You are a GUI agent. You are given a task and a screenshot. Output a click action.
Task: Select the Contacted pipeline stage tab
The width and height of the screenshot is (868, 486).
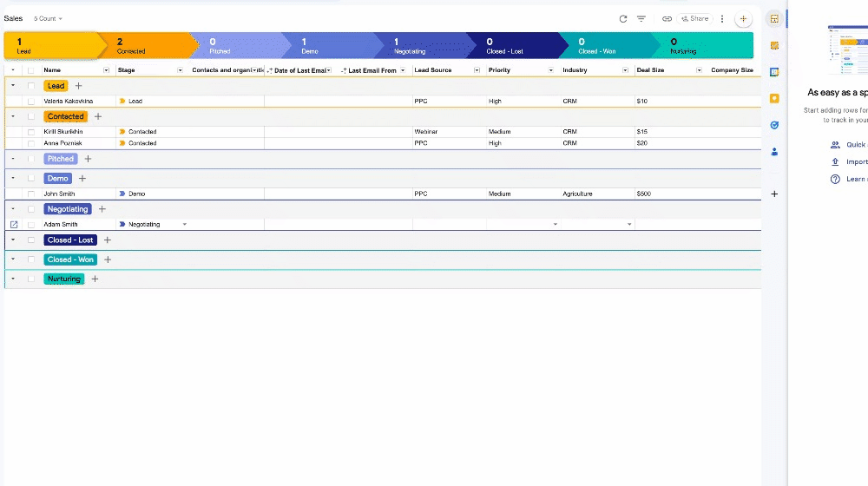[x=149, y=45]
